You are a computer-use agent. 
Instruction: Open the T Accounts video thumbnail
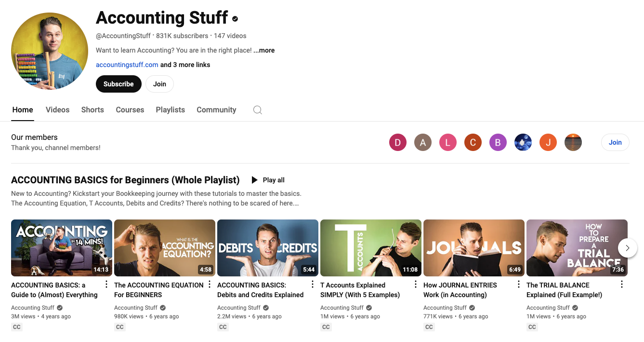click(x=371, y=248)
